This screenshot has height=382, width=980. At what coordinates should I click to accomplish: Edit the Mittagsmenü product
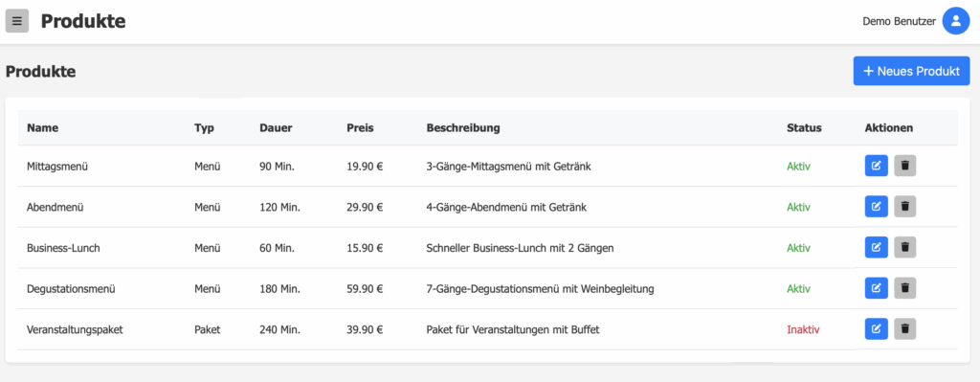[x=877, y=167]
